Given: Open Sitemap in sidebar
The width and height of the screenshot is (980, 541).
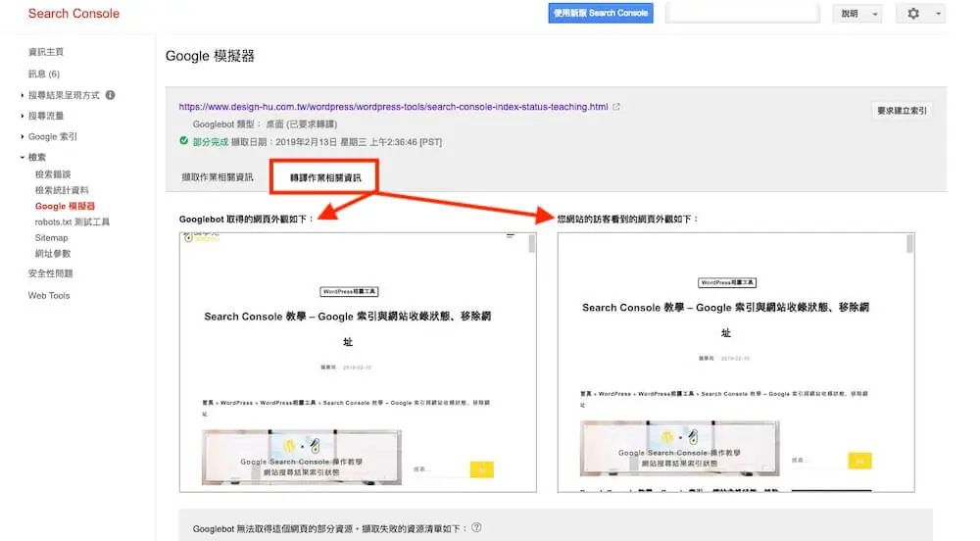Looking at the screenshot, I should coord(51,238).
